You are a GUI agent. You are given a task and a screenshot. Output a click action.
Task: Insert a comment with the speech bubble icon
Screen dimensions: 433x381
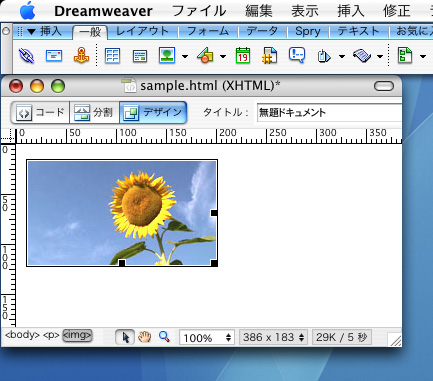click(297, 55)
